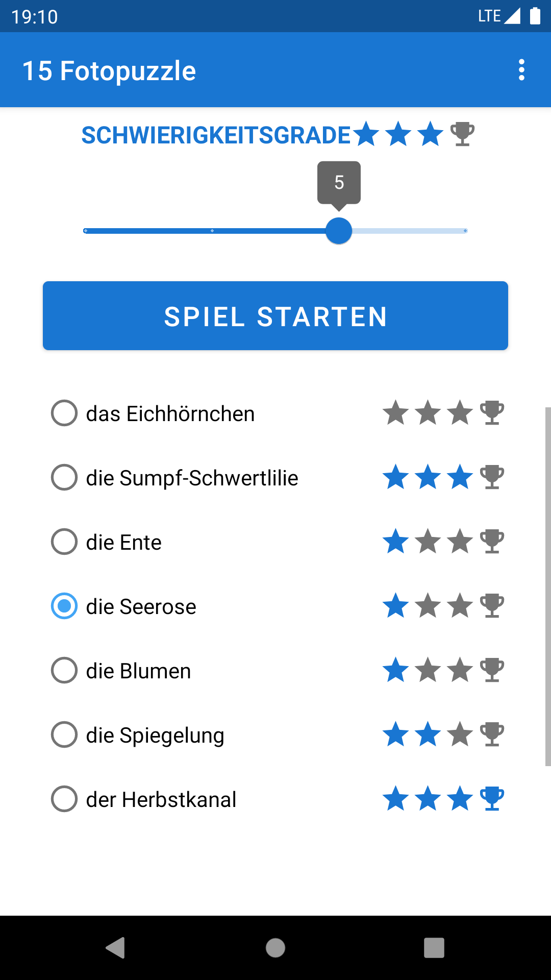551x980 pixels.
Task: Select the das Eichhörnchen radio button
Action: point(64,413)
